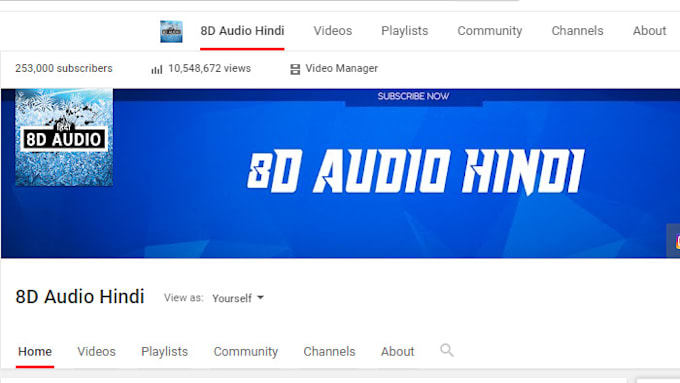680x383 pixels.
Task: Click the views bar chart icon
Action: click(x=157, y=69)
